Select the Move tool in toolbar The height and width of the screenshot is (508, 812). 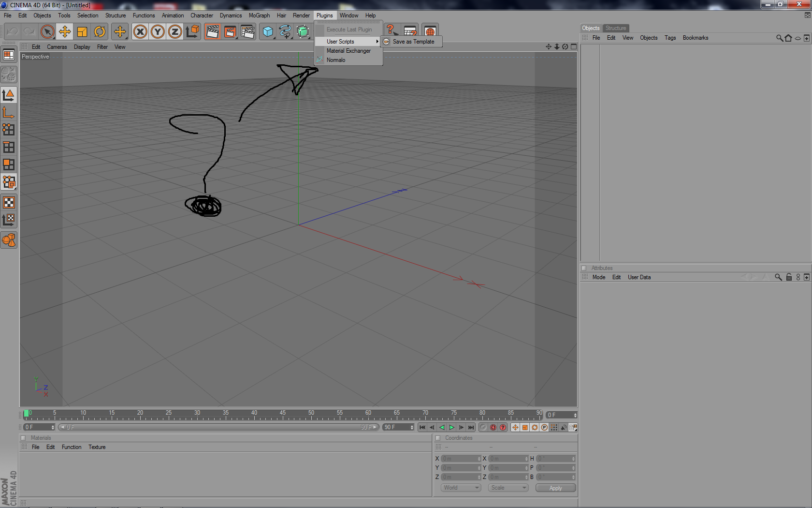coord(65,32)
